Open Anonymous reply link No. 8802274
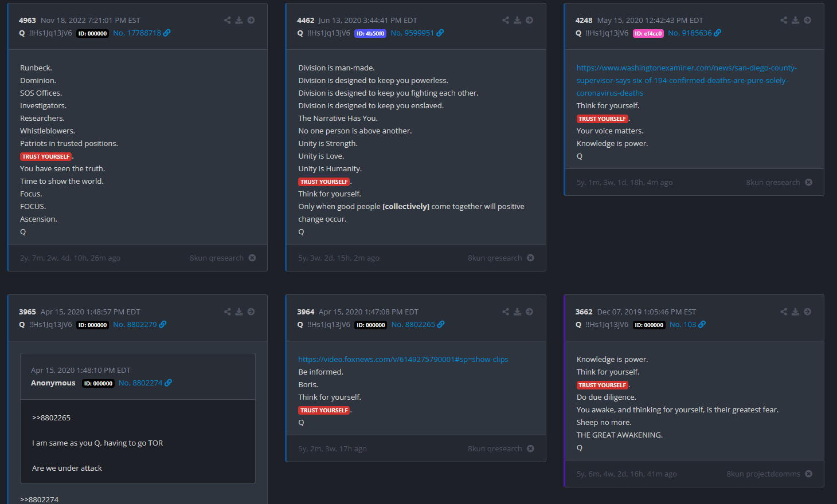The width and height of the screenshot is (837, 504). pyautogui.click(x=145, y=383)
